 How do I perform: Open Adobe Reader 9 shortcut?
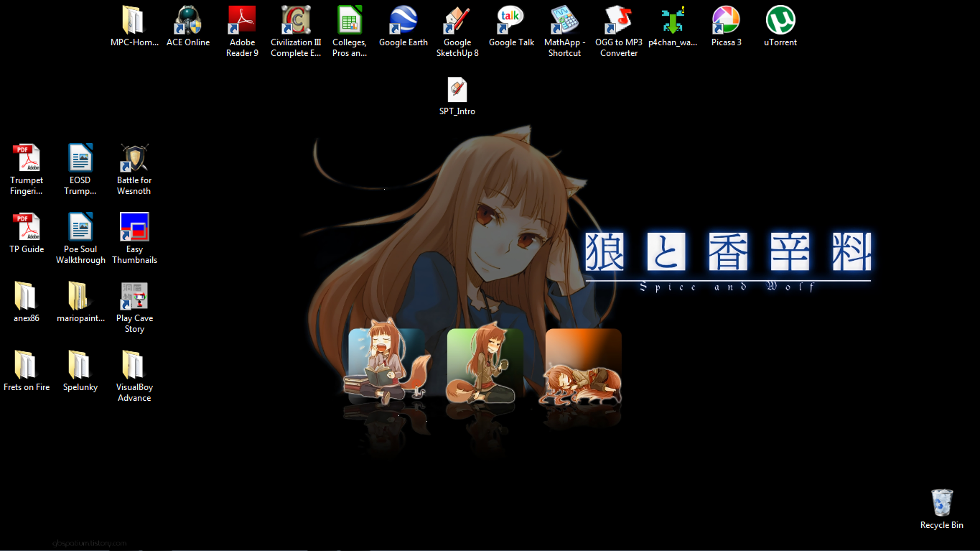click(x=242, y=20)
